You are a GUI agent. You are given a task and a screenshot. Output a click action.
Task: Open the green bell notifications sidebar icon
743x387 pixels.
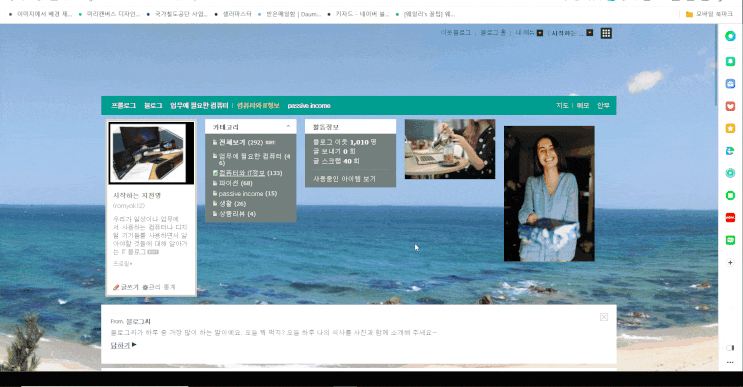click(730, 62)
